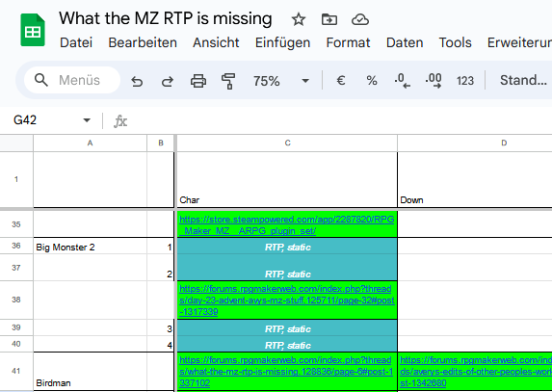Select the Birdman cell

pyautogui.click(x=90, y=371)
